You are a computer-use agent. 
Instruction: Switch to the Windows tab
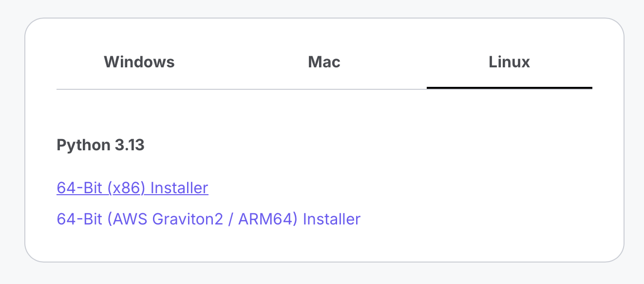coord(139,62)
